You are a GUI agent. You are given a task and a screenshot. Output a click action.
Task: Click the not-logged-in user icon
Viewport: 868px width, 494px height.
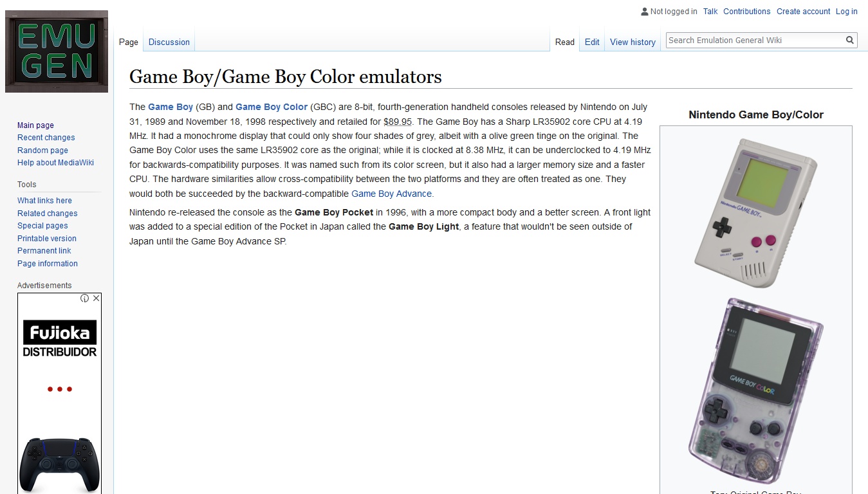click(645, 12)
